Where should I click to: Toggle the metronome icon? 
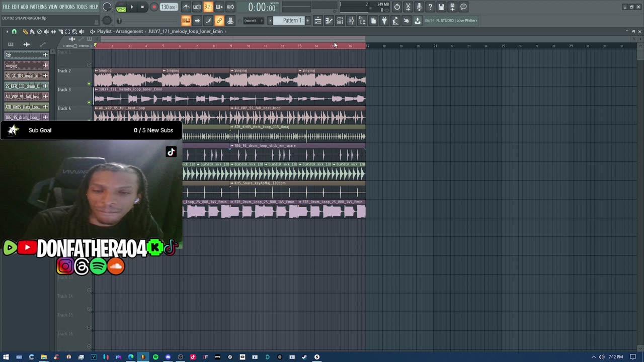[x=186, y=7]
